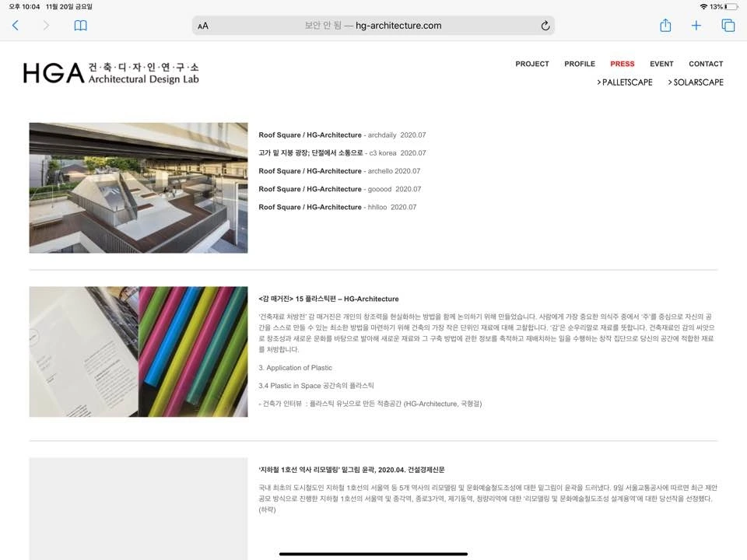Click the colorful plastic tubes magazine photo
Image resolution: width=747 pixels, height=560 pixels.
(x=139, y=352)
